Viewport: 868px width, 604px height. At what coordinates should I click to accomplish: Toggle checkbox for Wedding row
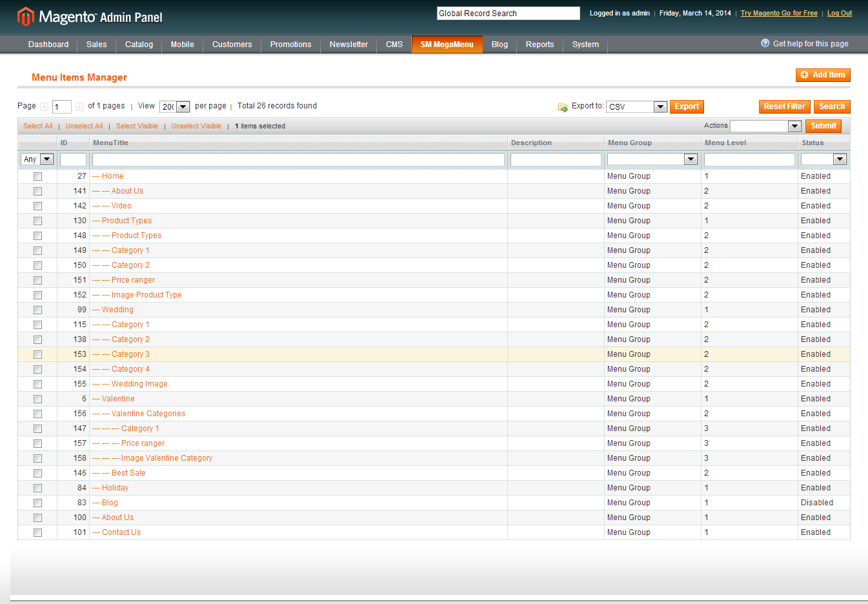(x=37, y=310)
